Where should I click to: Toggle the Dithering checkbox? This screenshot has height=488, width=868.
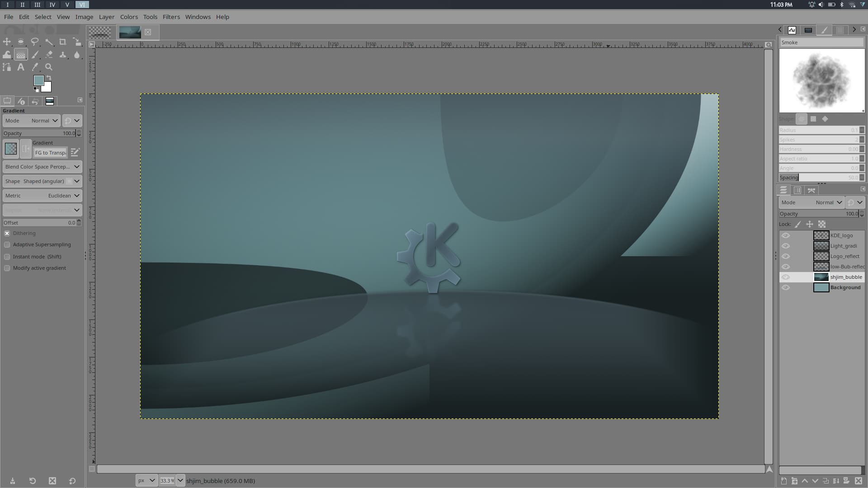click(7, 233)
